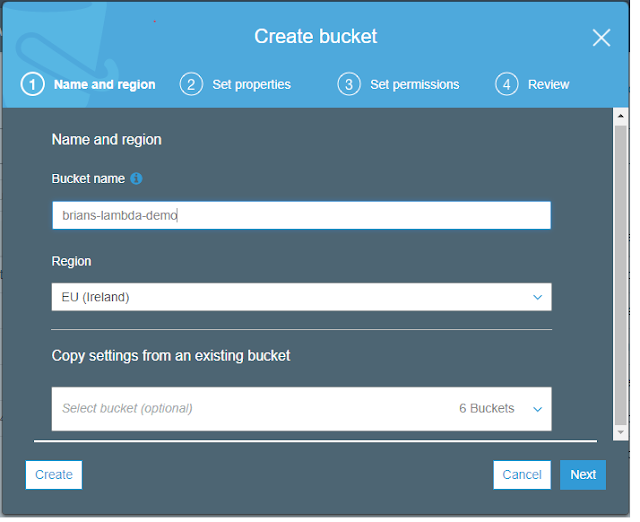
Task: Click the Bucket name info icon
Action: (136, 179)
